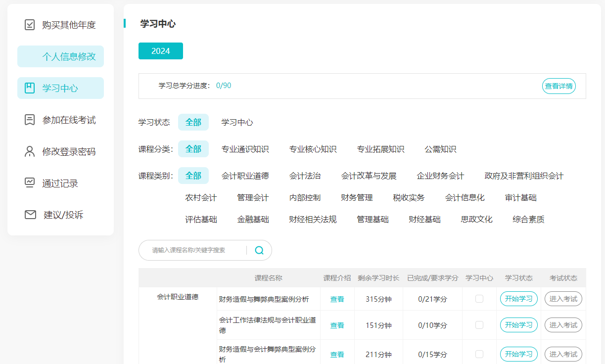The height and width of the screenshot is (364, 605).
Task: Enter exam for the 0/10学分 course
Action: 563,325
